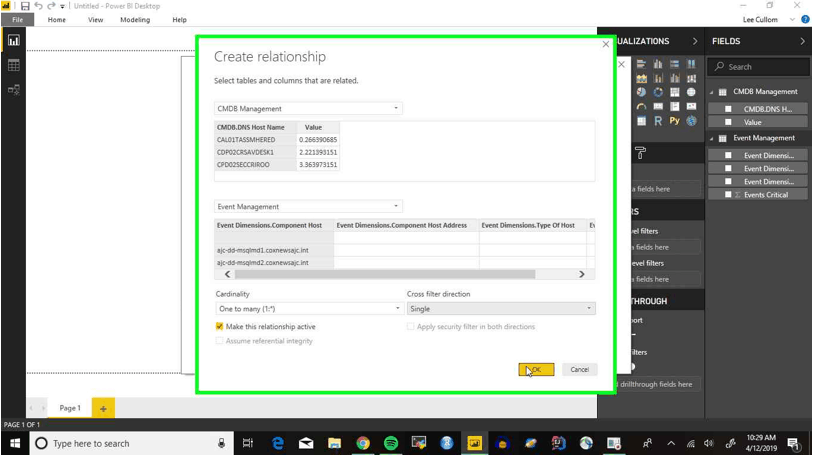814x456 pixels.
Task: Click the Undo arrow in title bar
Action: click(38, 6)
